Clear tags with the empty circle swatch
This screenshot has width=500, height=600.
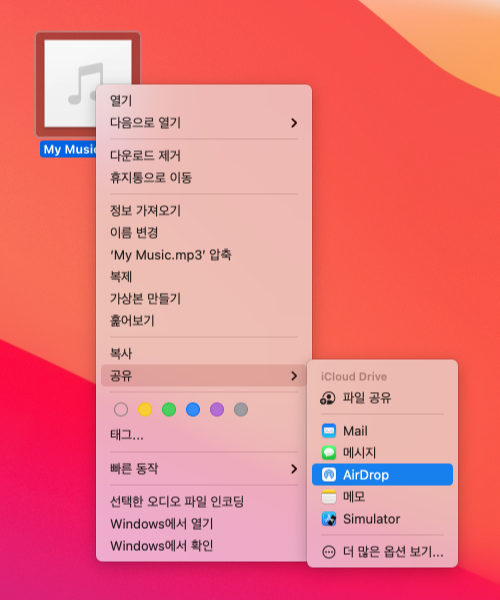121,409
